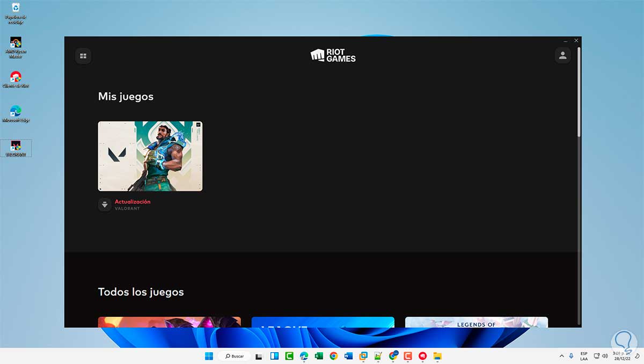Open network quick settings tray icon
Screen dimensions: 644x364
[x=597, y=356]
